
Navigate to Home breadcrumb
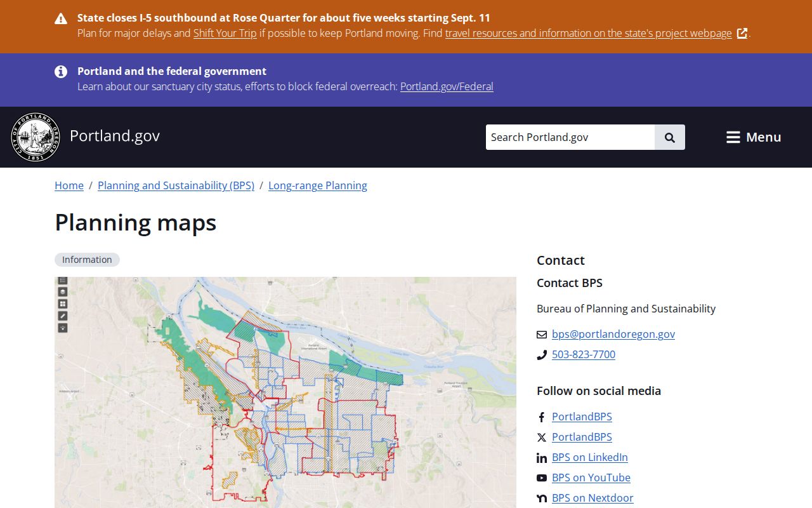click(x=69, y=185)
